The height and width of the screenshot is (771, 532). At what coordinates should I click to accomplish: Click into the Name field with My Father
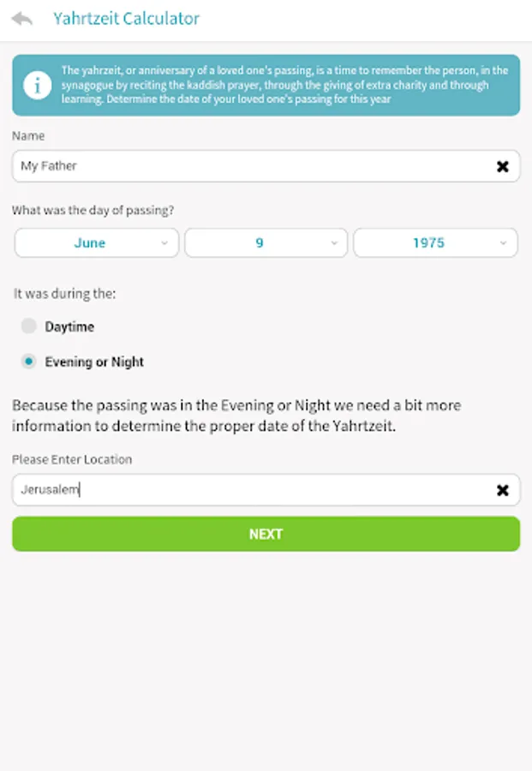(x=266, y=166)
